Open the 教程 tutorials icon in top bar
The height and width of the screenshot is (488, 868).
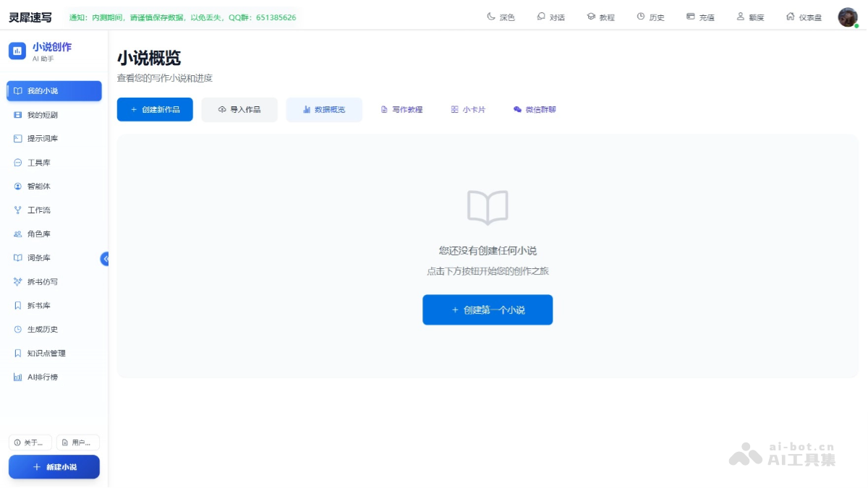coord(601,16)
